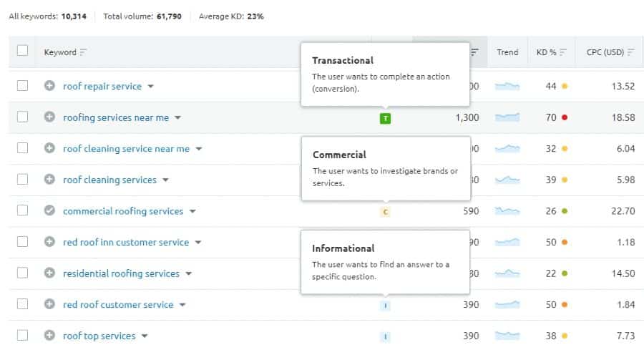Open 'red roof inn customer service' keyword link

click(x=126, y=243)
